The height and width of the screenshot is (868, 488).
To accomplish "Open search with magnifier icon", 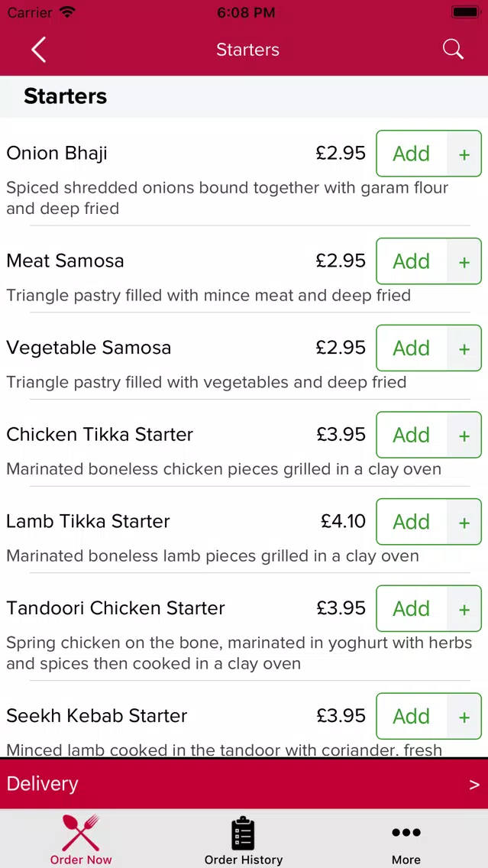I will pos(453,49).
